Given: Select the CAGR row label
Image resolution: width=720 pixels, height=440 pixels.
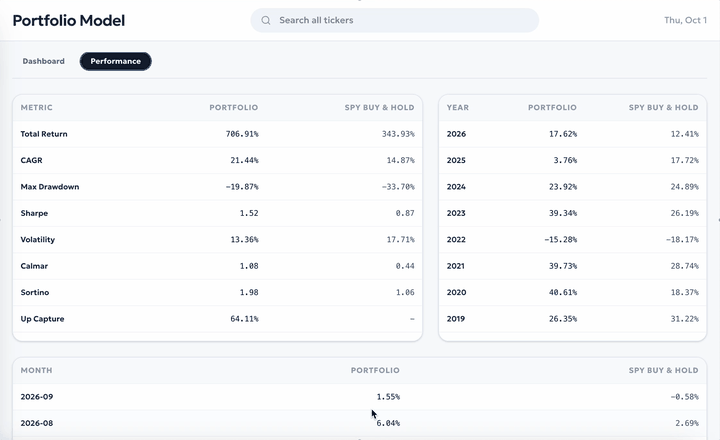Looking at the screenshot, I should (x=31, y=160).
